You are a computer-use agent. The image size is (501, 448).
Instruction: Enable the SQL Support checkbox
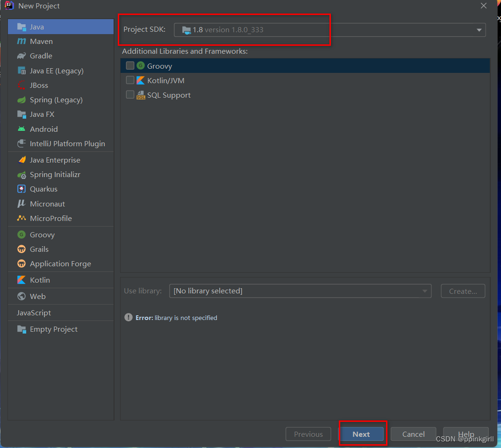[x=130, y=95]
